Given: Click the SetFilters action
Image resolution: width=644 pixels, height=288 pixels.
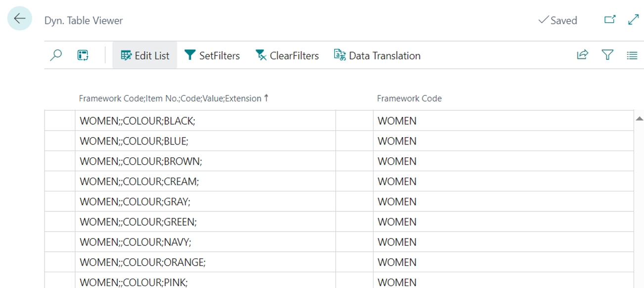Looking at the screenshot, I should pos(212,55).
